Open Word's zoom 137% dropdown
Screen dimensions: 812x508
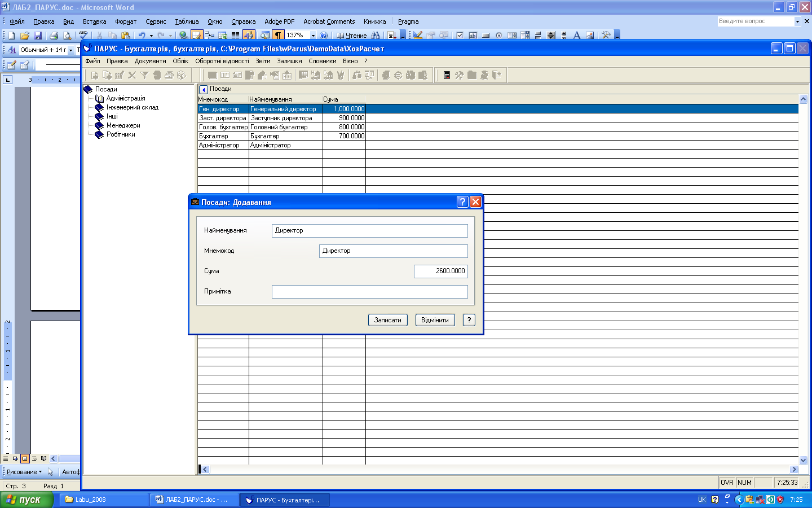tap(313, 35)
